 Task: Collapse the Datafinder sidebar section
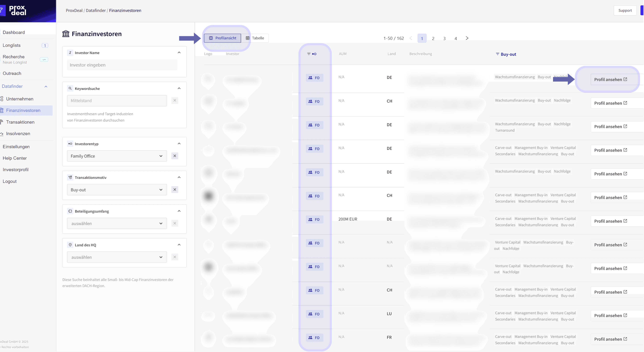coord(46,86)
